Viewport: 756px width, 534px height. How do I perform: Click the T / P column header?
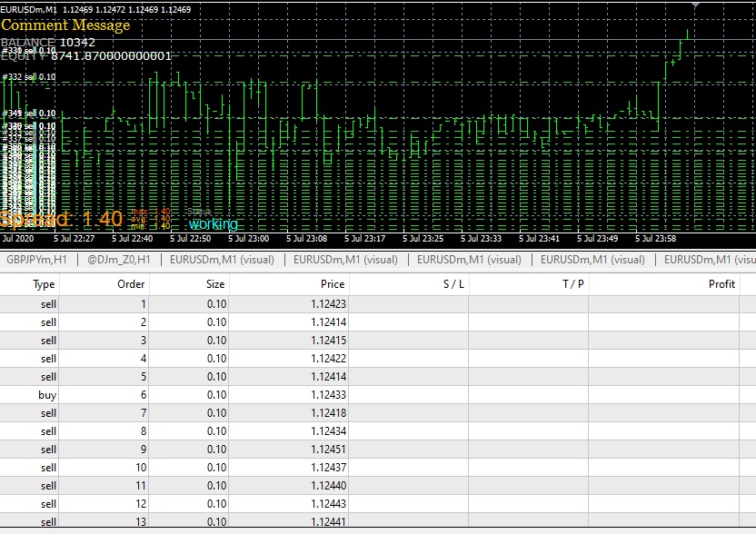529,284
